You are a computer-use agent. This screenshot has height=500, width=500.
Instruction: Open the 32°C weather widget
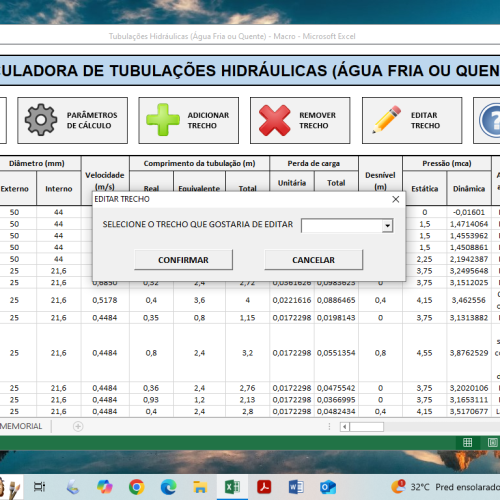coord(447,487)
